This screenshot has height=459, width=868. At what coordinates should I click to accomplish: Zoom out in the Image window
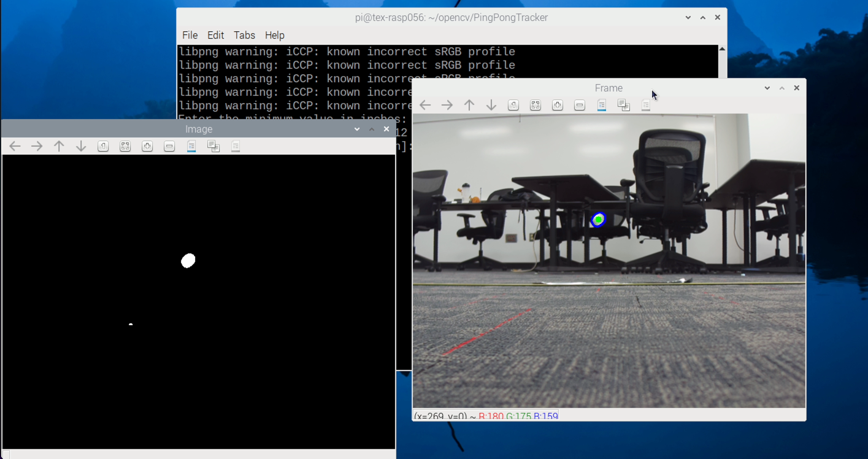point(169,146)
